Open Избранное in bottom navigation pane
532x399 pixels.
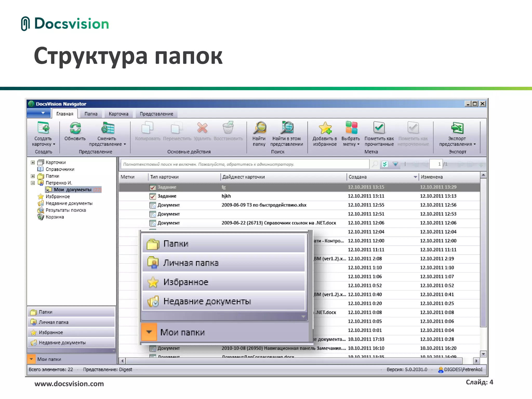point(71,332)
